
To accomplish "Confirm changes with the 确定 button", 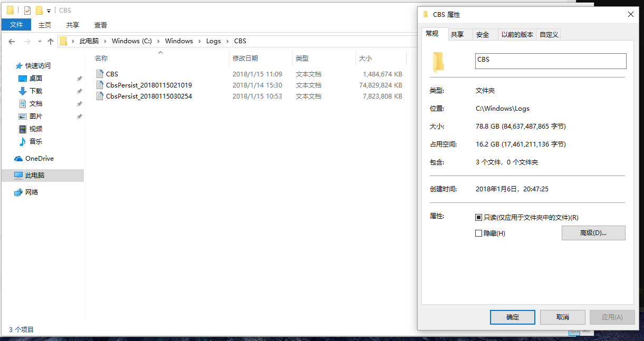I will click(512, 317).
